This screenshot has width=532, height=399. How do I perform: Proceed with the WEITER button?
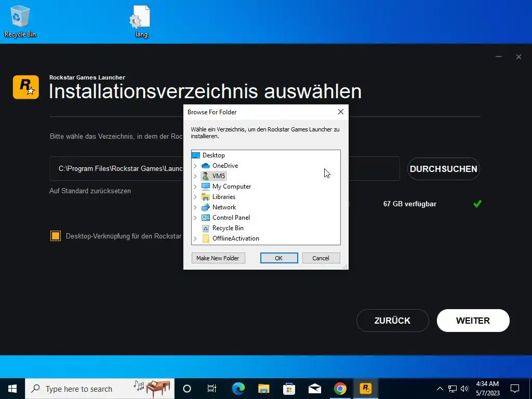point(473,321)
